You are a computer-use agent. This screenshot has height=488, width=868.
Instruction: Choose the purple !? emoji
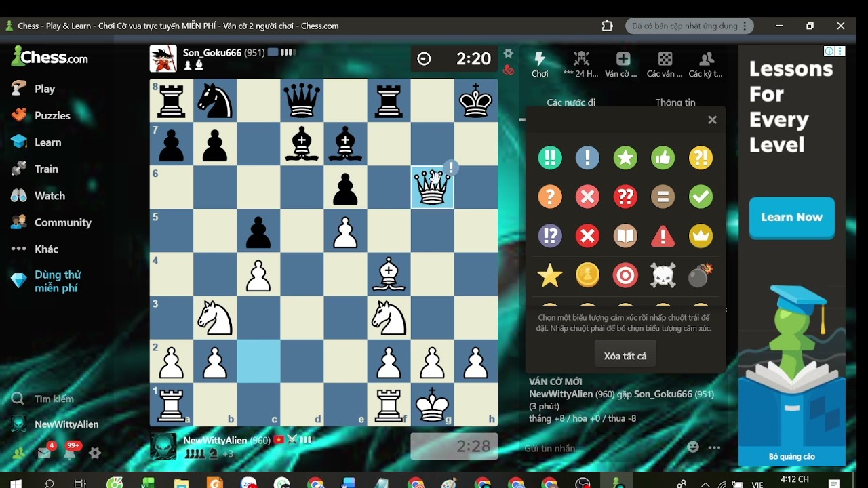(550, 236)
